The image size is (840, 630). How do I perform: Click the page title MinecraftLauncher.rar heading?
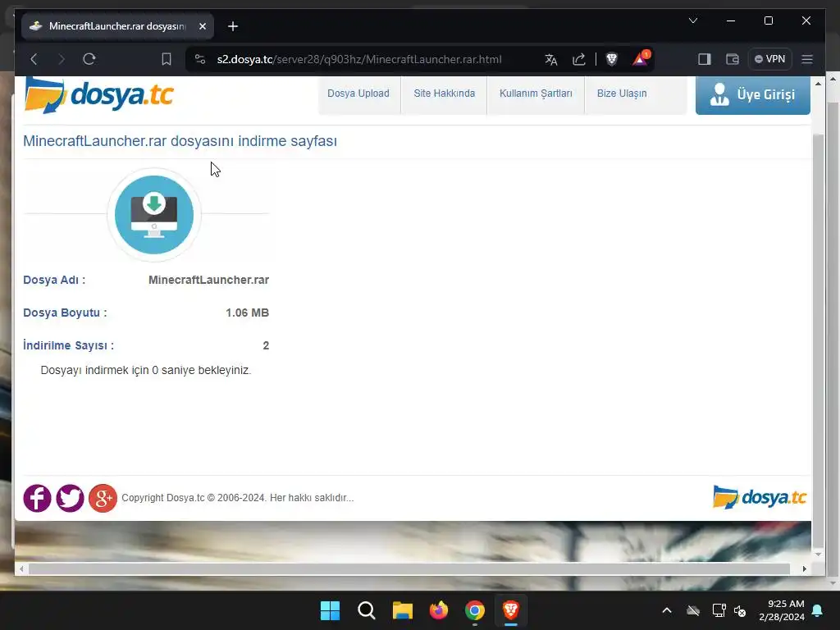tap(180, 141)
